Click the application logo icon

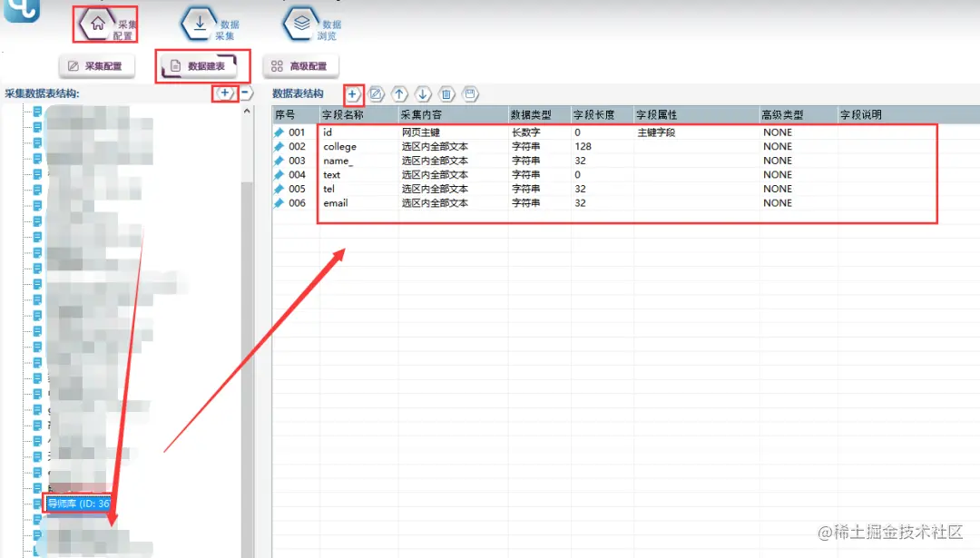click(22, 10)
